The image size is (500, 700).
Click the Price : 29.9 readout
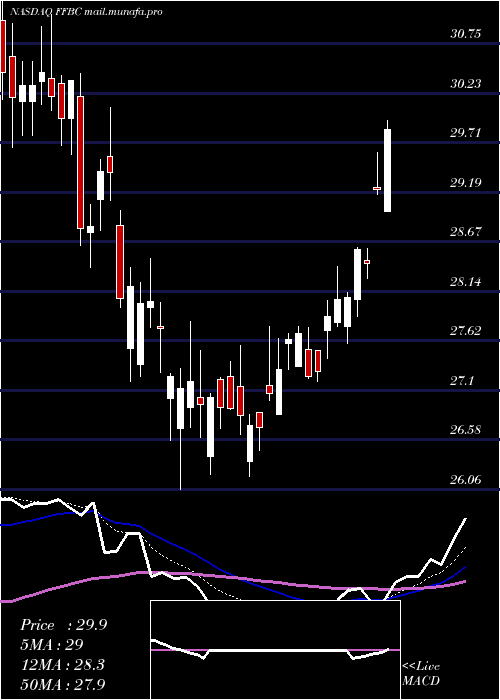[x=63, y=625]
